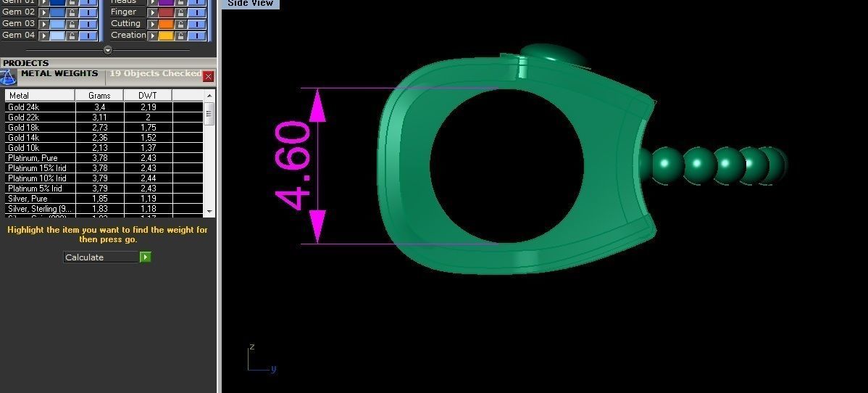868x393 pixels.
Task: Switch Gem 04 layer on/off toggle
Action: tap(88, 36)
